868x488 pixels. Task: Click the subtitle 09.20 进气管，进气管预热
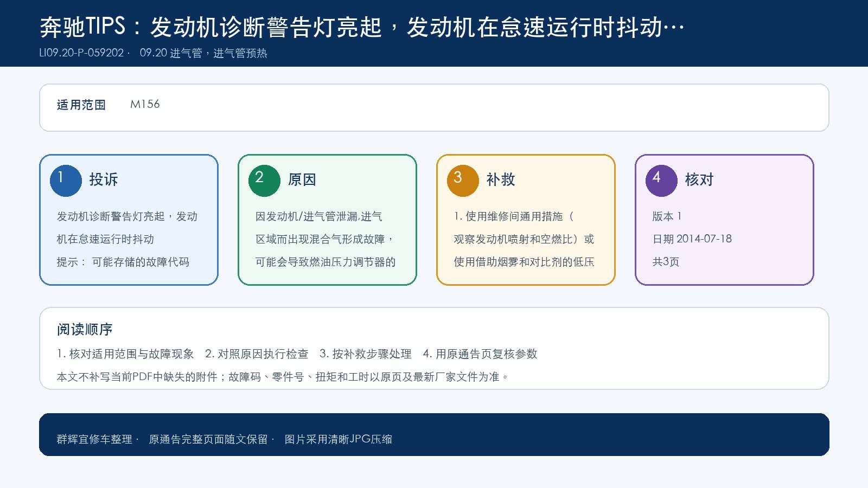click(x=203, y=53)
